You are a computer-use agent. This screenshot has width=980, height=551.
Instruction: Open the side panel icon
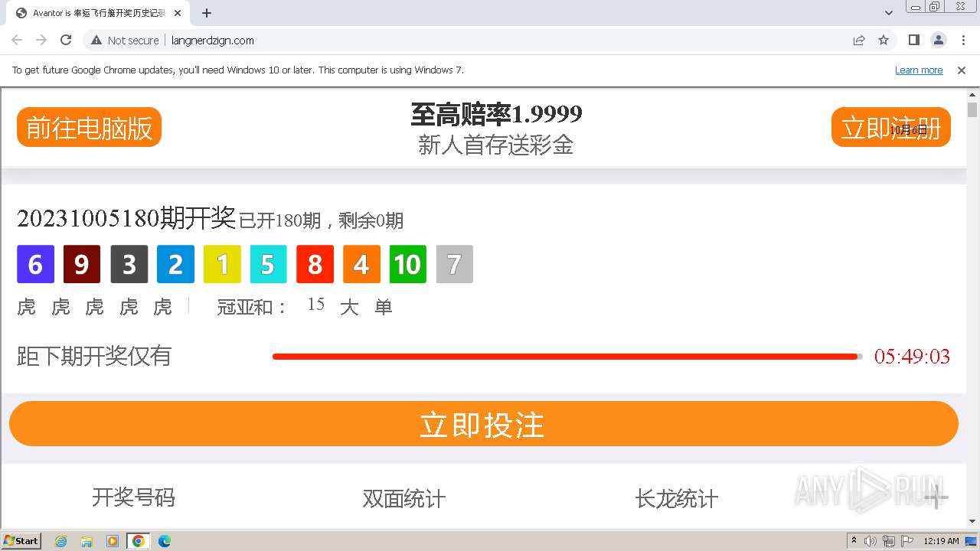click(x=914, y=40)
